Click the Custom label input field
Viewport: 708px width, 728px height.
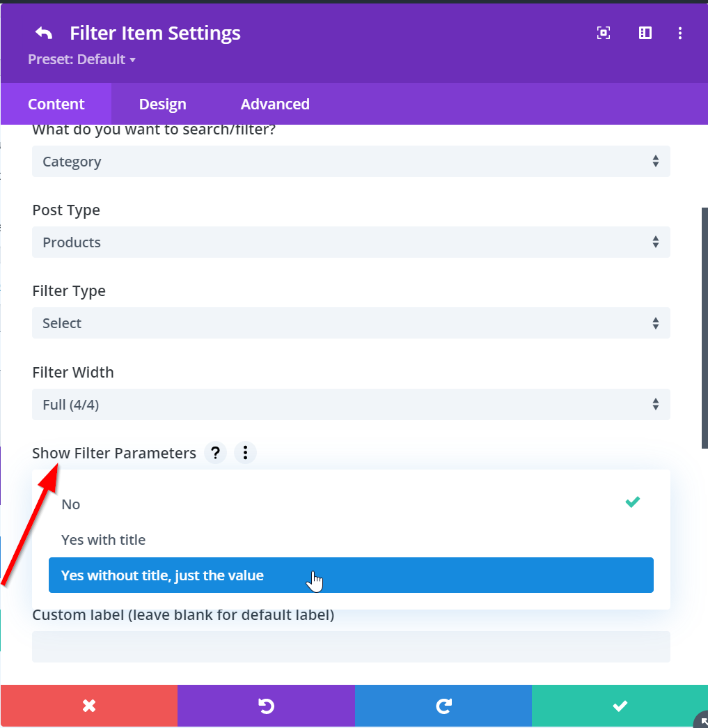[x=351, y=646]
